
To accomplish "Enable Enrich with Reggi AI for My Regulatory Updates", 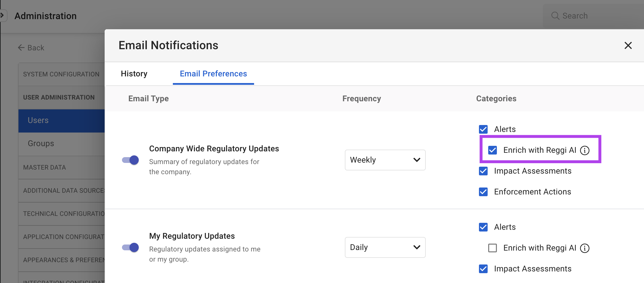I will [x=493, y=248].
